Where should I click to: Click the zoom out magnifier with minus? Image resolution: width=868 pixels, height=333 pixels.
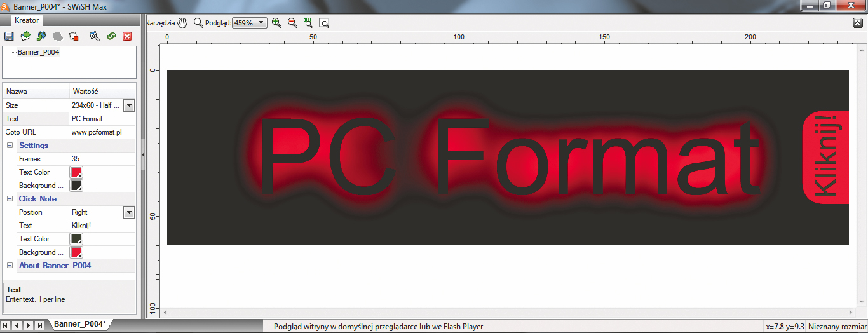[x=292, y=23]
